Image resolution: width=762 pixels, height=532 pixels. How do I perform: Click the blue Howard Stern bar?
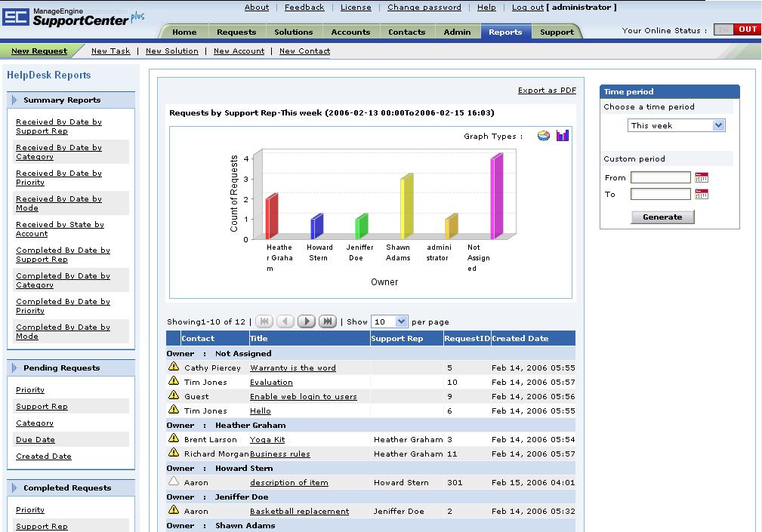[x=317, y=226]
